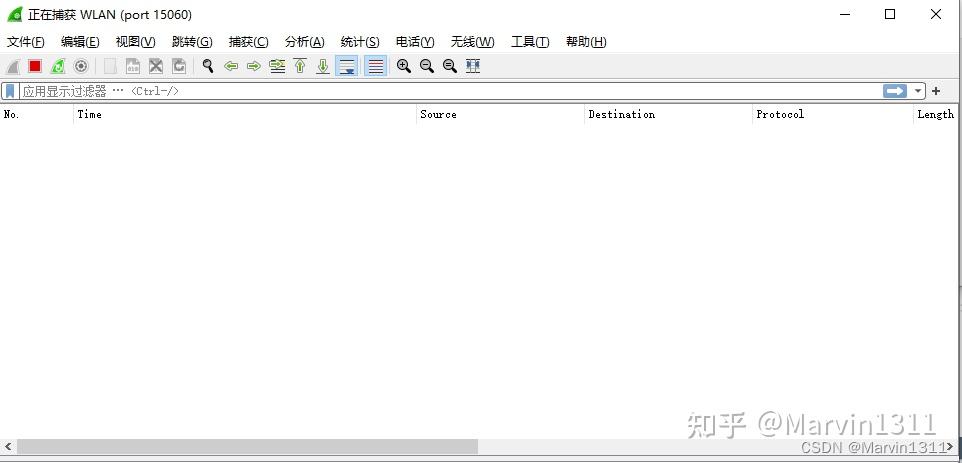Close the Wireshark window
Image resolution: width=962 pixels, height=463 pixels.
936,14
